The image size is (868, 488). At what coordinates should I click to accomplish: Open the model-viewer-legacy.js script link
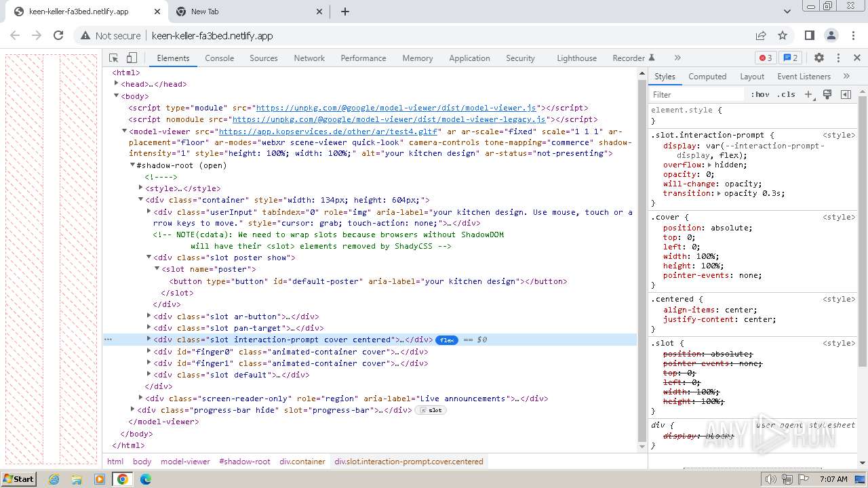point(389,119)
